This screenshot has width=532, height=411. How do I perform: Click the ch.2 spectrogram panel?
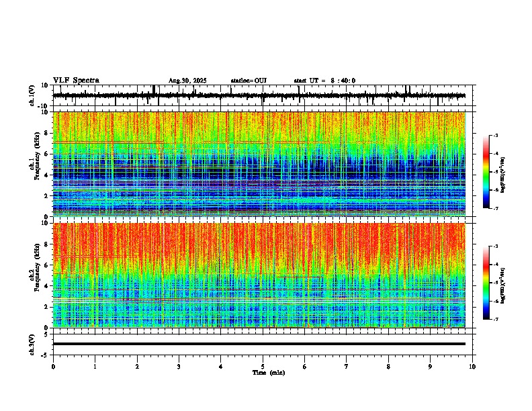[x=259, y=275]
